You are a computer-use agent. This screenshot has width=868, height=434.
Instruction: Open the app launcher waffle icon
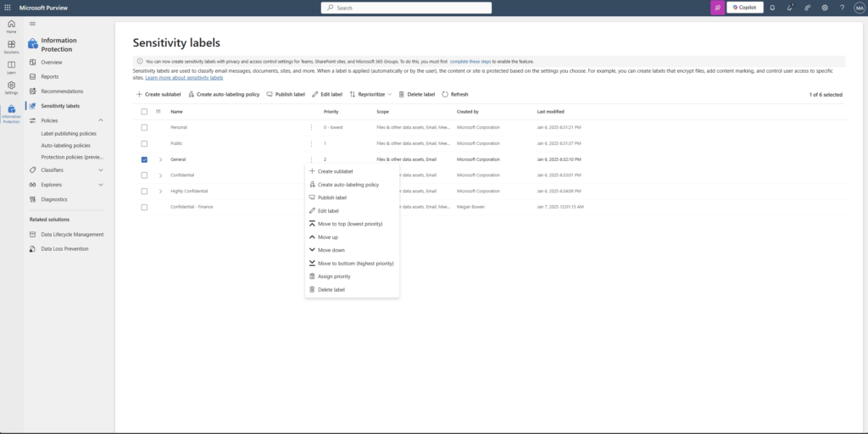(7, 8)
